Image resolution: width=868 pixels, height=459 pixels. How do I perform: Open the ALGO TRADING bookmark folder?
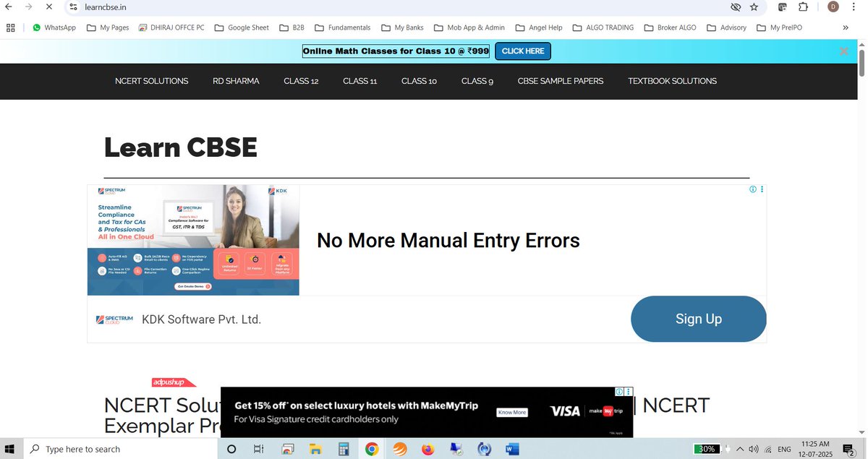point(603,27)
